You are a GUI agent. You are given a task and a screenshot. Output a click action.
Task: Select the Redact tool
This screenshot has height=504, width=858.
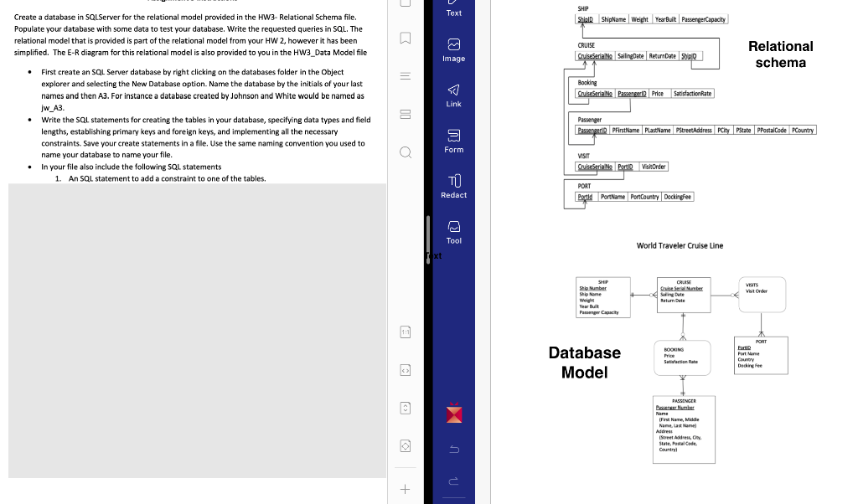453,187
